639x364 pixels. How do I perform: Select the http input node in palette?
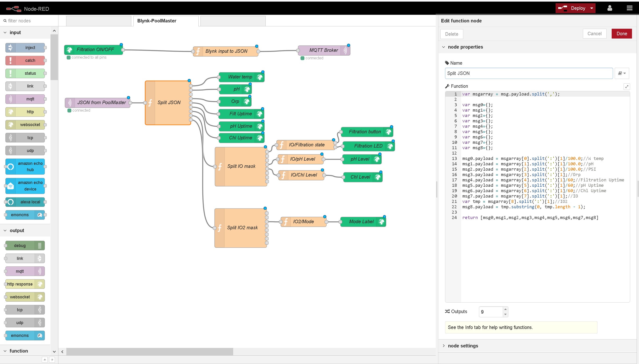pos(25,112)
